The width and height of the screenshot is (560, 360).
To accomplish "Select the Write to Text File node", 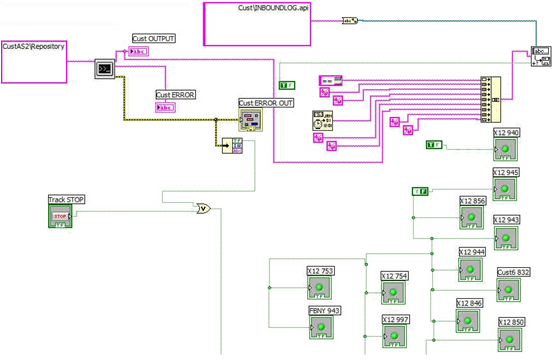I will (x=541, y=56).
